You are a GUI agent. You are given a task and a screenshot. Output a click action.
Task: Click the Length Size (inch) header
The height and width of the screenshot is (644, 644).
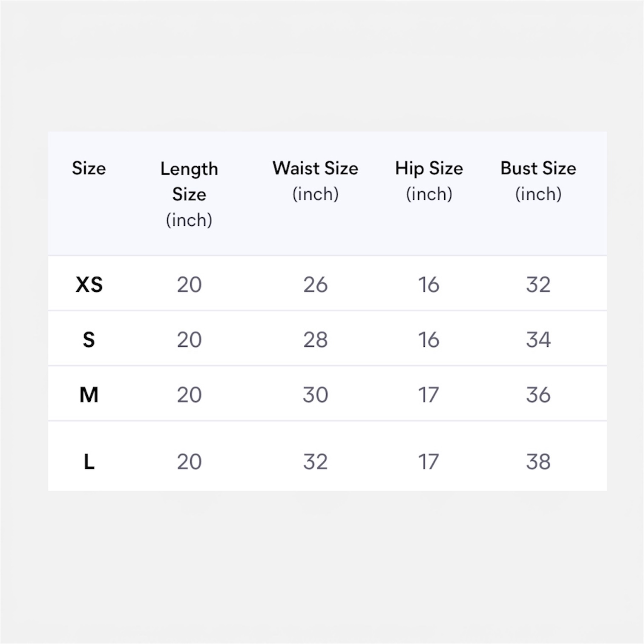coord(189,194)
